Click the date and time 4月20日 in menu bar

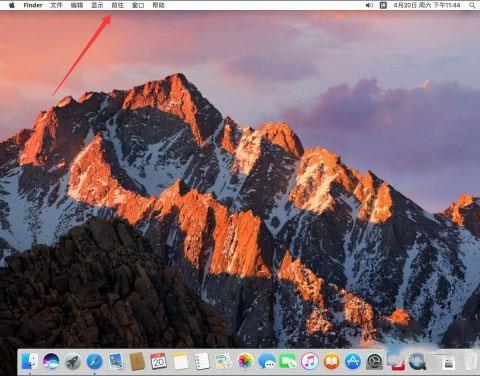[427, 5]
